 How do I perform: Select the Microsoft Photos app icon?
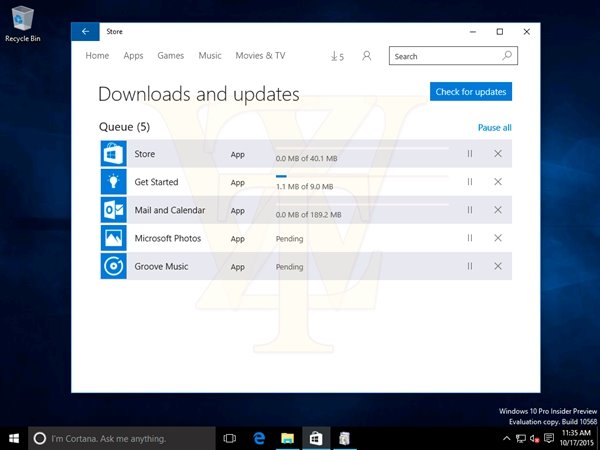pyautogui.click(x=113, y=238)
